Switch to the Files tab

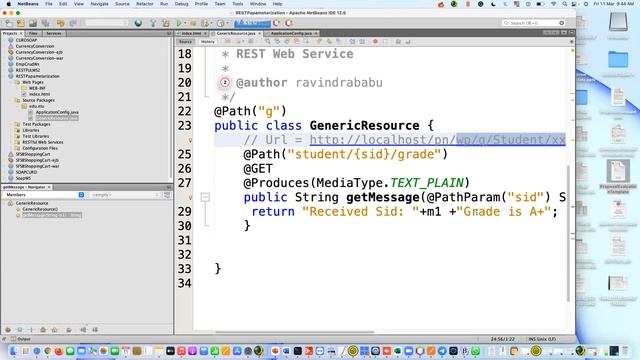(33, 33)
